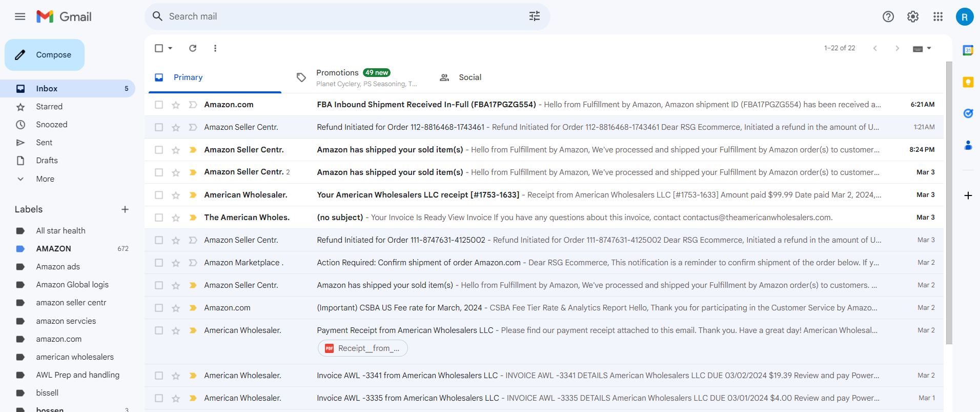
Task: Tick checkbox for 8:24 PM shipped email
Action: (x=159, y=150)
